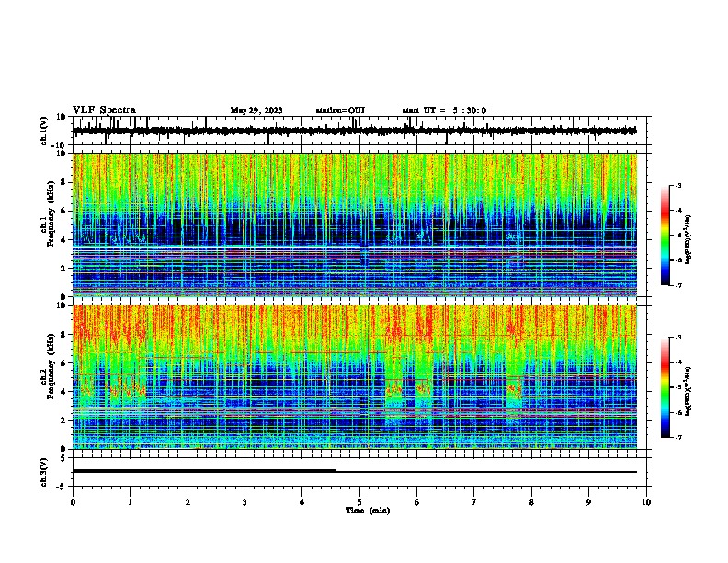Click the time axis tick label "0"
The image size is (728, 563).
(x=73, y=502)
